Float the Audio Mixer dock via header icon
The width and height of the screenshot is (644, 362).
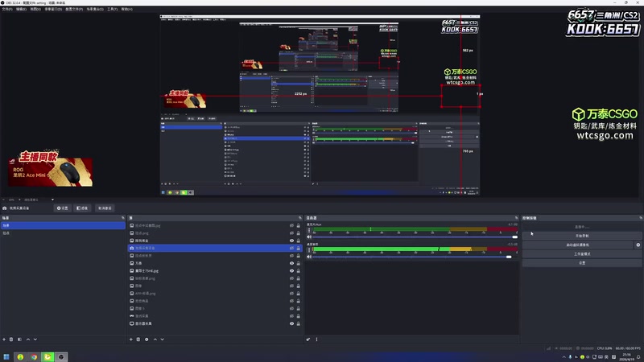(516, 218)
